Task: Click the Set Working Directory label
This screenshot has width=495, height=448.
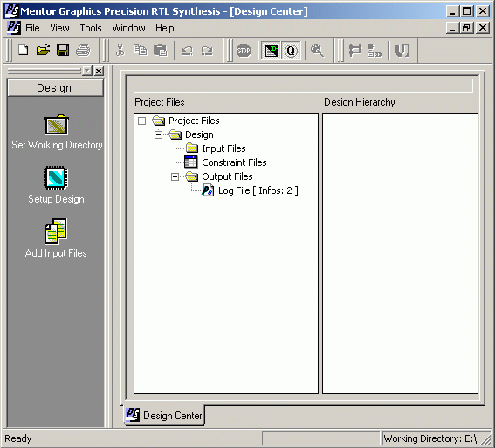Action: [57, 145]
